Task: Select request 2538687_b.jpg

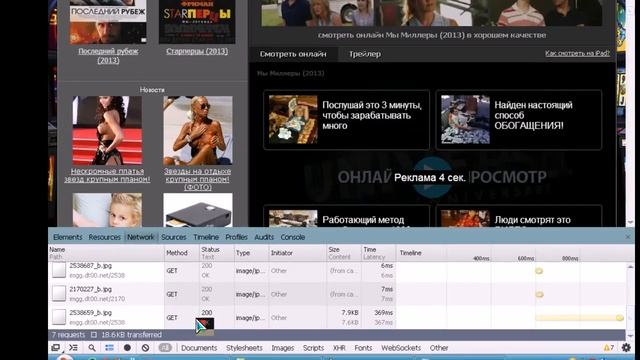Action: point(90,266)
